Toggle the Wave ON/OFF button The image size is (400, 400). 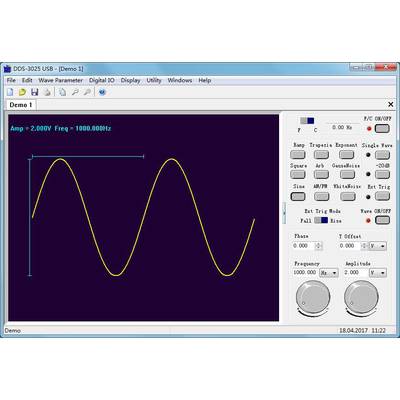coord(382,220)
